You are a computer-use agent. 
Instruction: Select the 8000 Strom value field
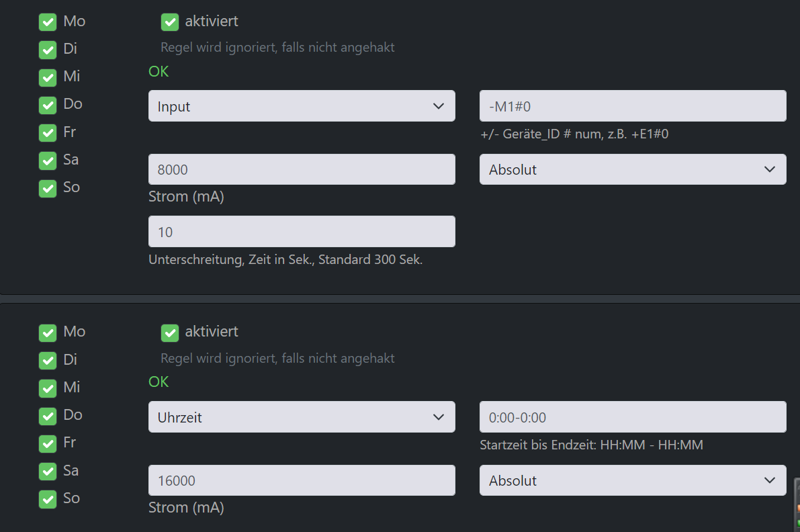click(301, 169)
